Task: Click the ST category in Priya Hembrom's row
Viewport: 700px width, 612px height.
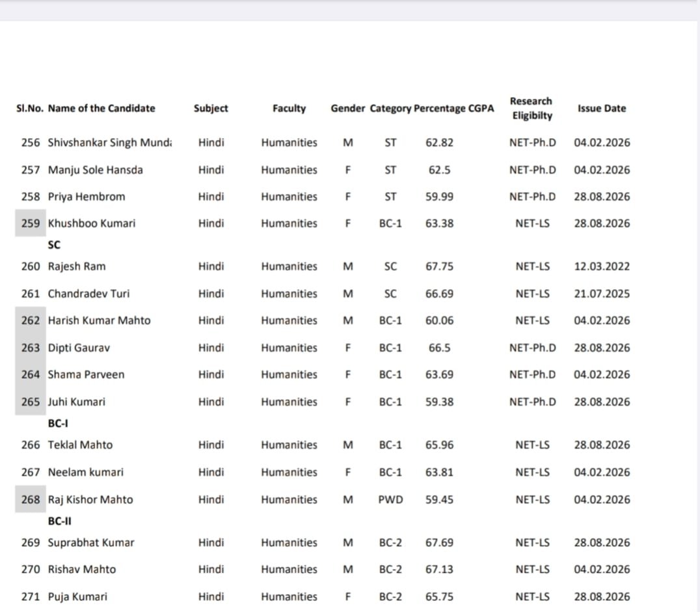Action: (390, 197)
